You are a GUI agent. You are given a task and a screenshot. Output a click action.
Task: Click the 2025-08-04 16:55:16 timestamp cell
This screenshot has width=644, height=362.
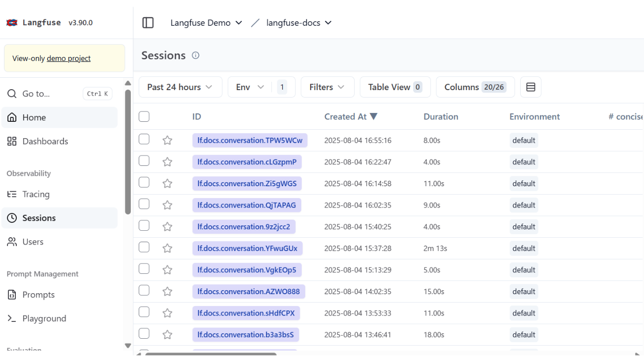pyautogui.click(x=358, y=141)
